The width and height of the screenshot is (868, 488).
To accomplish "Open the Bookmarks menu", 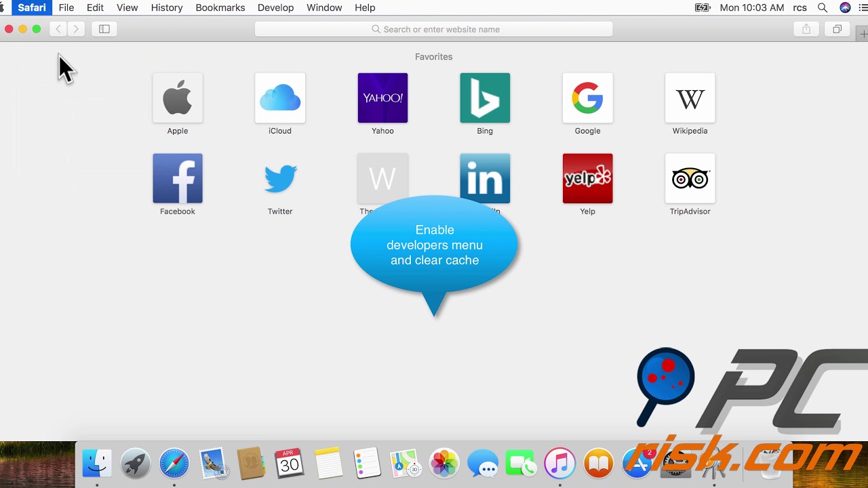I will pyautogui.click(x=220, y=7).
